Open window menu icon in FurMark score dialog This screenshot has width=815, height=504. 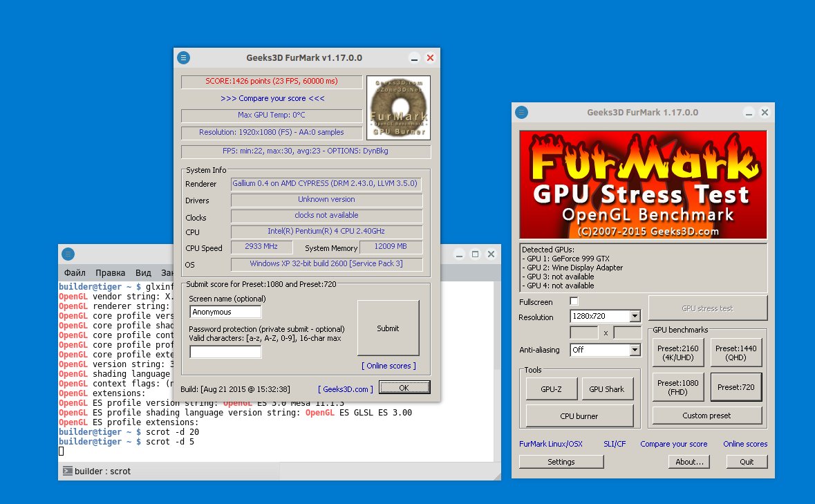pos(183,57)
